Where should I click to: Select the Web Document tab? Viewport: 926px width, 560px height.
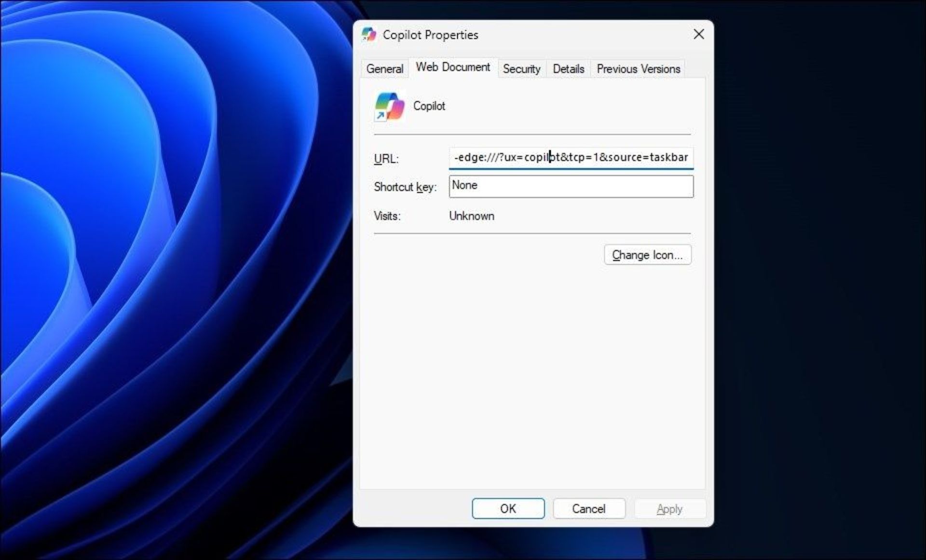[452, 68]
